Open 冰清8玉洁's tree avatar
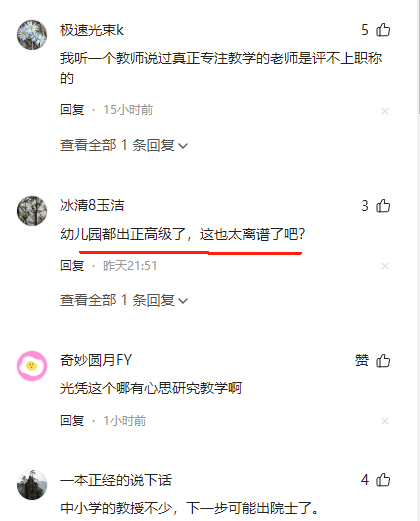 (32, 211)
